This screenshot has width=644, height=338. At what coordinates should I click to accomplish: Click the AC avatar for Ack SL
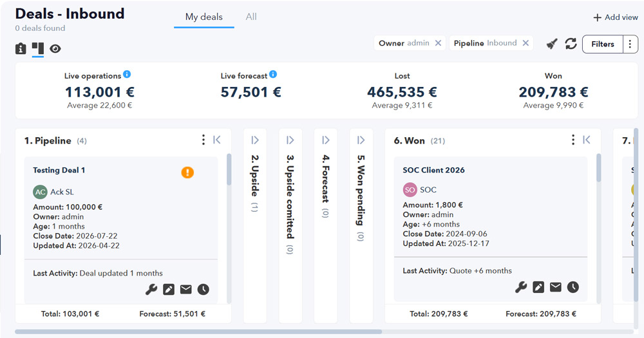[x=40, y=192]
